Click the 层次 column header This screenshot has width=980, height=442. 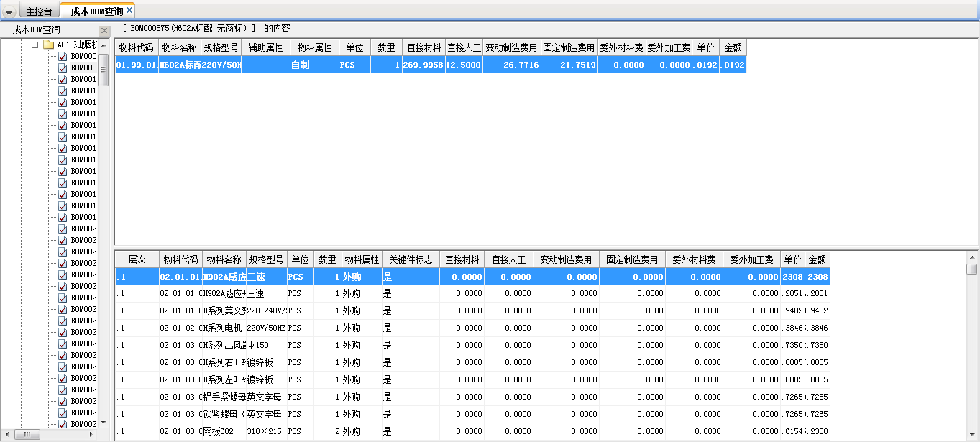137,259
